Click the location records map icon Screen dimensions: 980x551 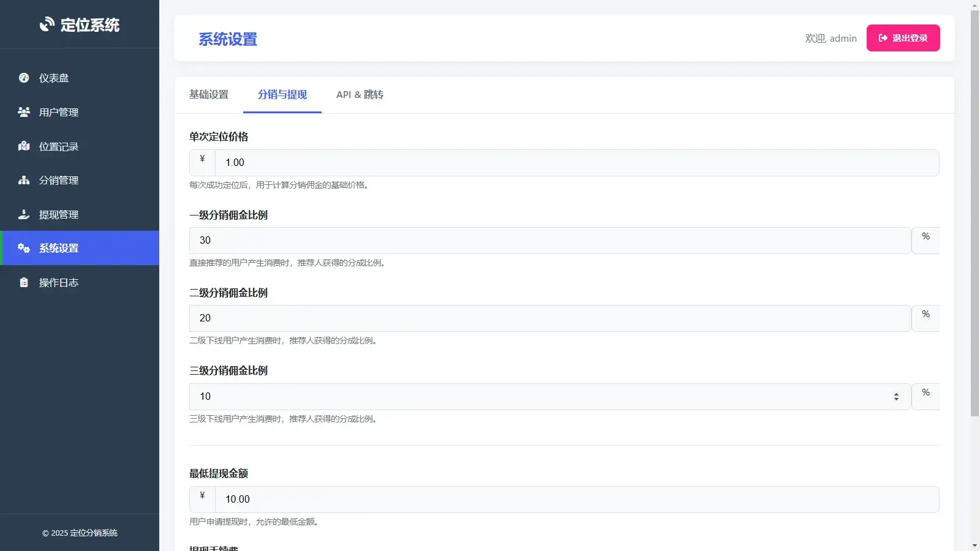tap(24, 146)
